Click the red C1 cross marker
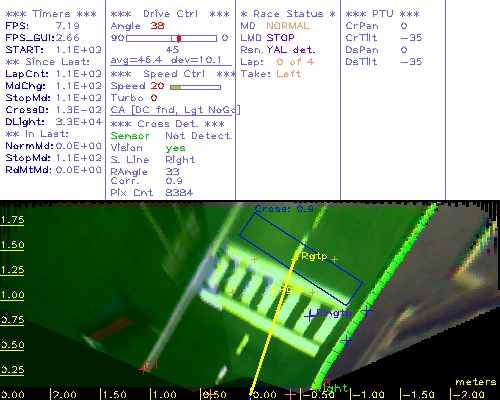 (x=143, y=369)
